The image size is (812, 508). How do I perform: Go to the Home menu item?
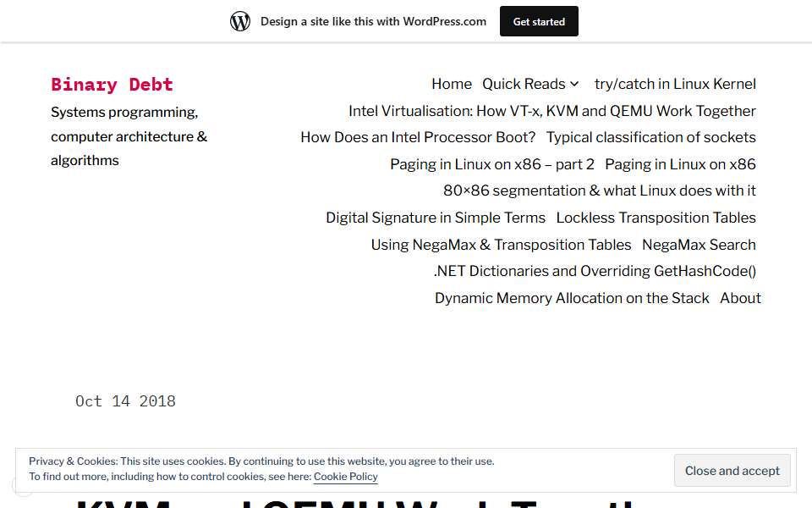click(452, 84)
